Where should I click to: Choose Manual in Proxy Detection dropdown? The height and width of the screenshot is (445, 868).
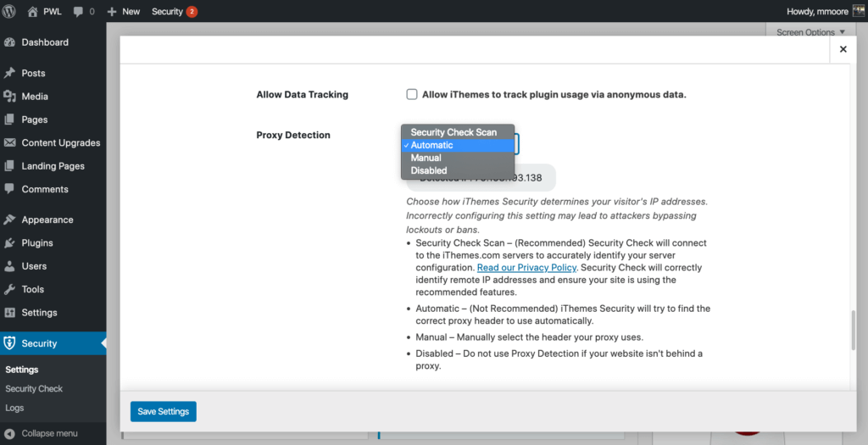(x=426, y=158)
